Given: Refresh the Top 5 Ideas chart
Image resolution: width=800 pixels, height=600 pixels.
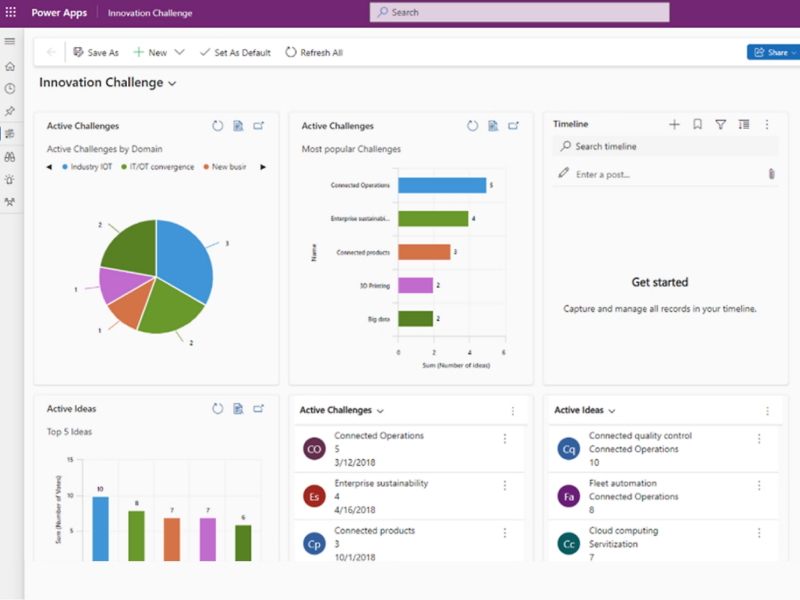Looking at the screenshot, I should 218,408.
